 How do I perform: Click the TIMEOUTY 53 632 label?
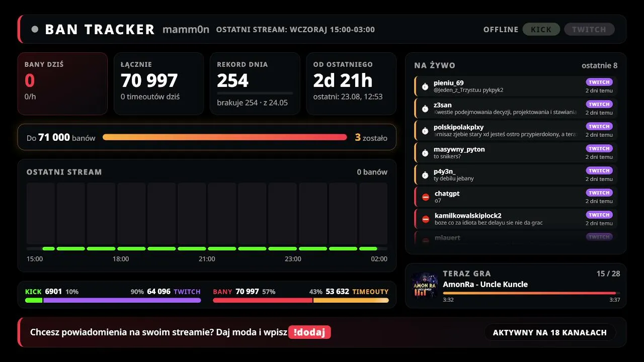point(357,292)
